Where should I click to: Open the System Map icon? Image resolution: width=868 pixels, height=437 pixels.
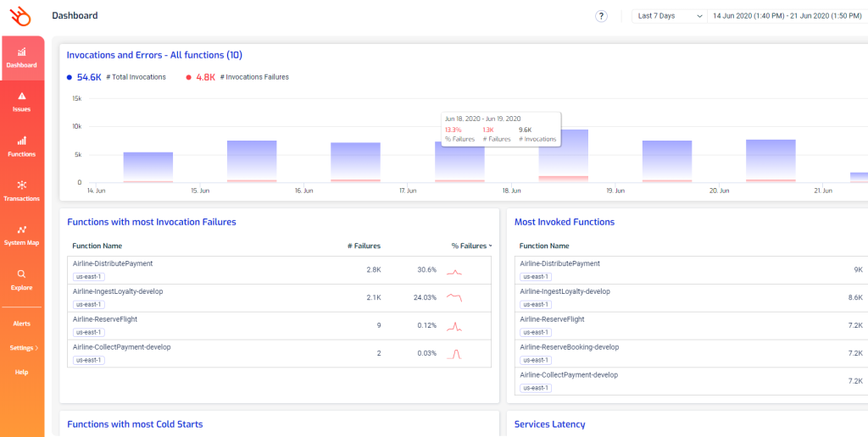(x=22, y=230)
